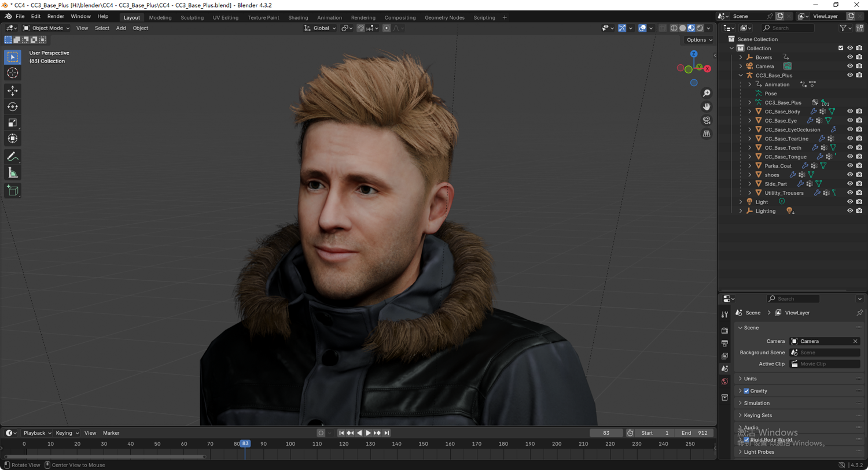Viewport: 868px width, 470px height.
Task: Hide Utility_Trousers in the viewport
Action: (850, 193)
